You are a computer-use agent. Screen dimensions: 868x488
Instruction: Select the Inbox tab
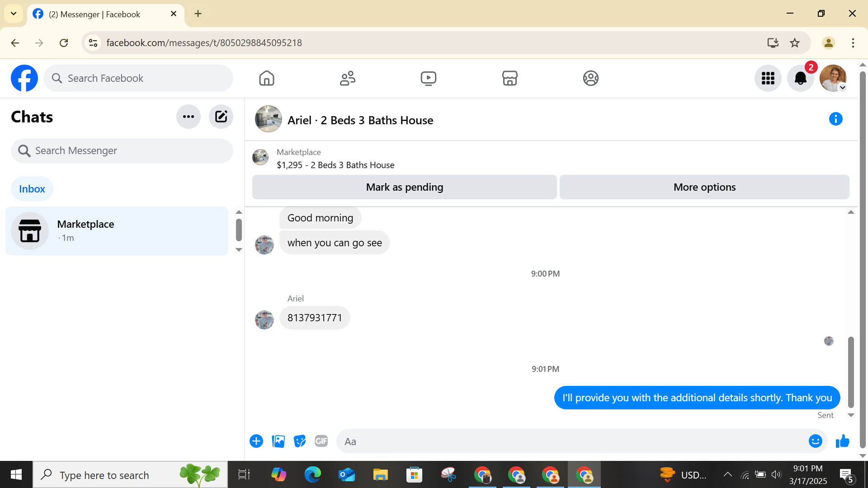point(32,189)
